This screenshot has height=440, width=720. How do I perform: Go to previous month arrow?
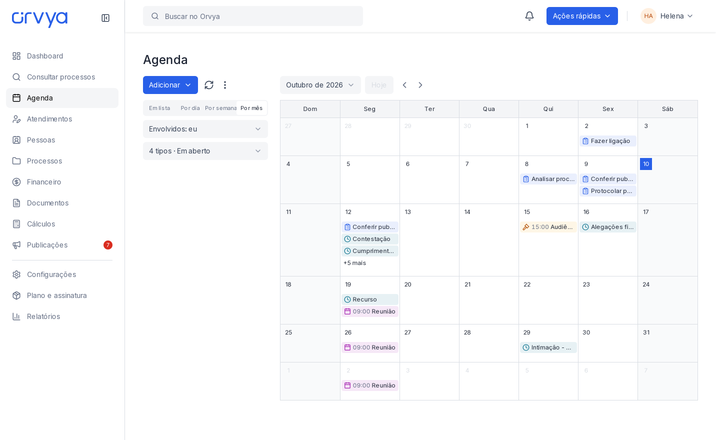coord(405,85)
